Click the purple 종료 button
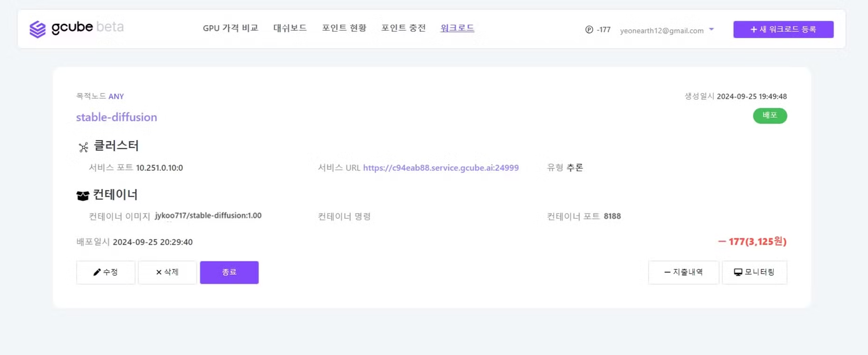 (x=229, y=272)
